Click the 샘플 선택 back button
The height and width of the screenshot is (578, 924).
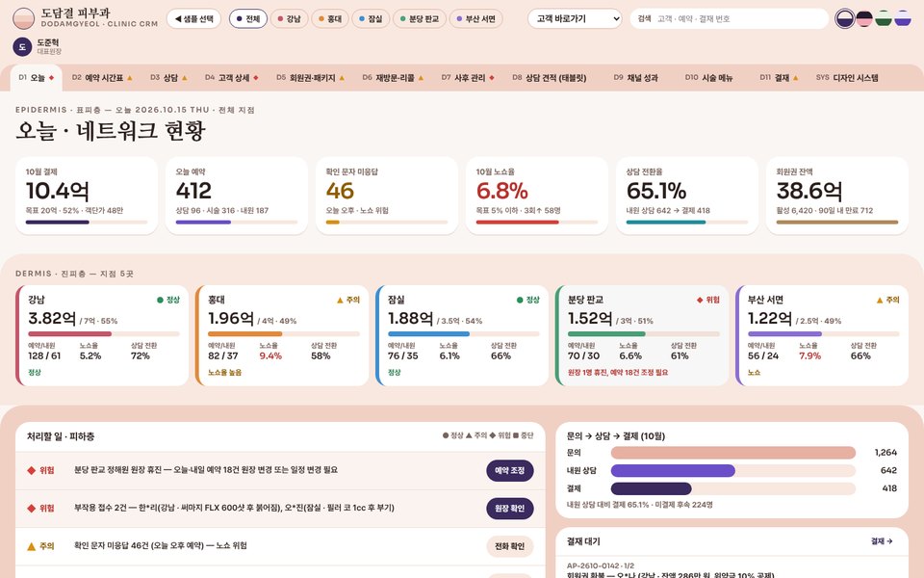click(x=193, y=19)
